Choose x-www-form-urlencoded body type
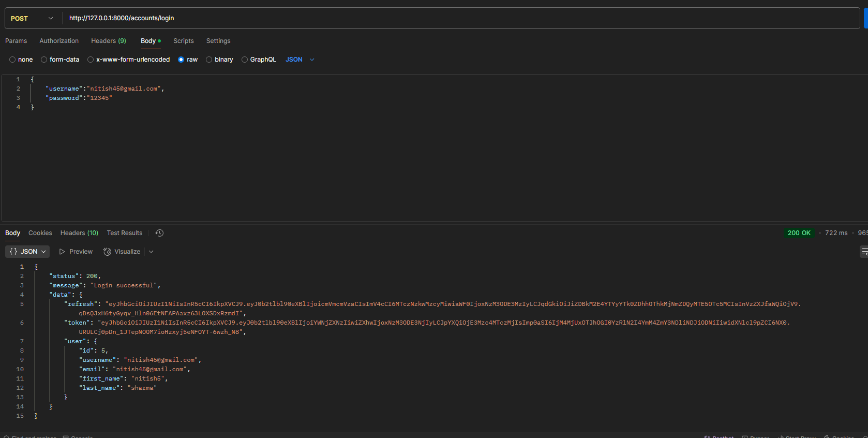 (91, 60)
